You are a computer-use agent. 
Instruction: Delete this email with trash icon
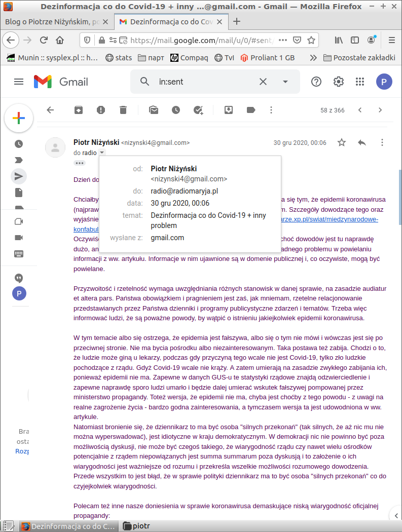click(123, 110)
